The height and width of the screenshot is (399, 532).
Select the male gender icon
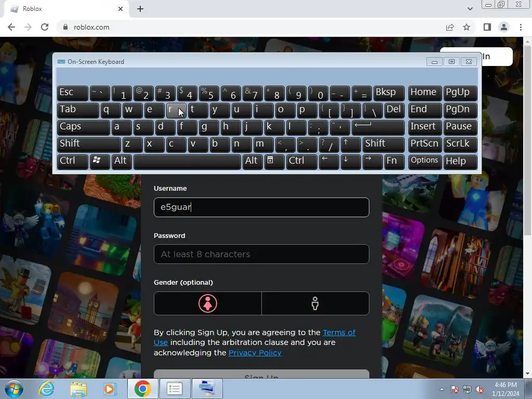pos(315,303)
